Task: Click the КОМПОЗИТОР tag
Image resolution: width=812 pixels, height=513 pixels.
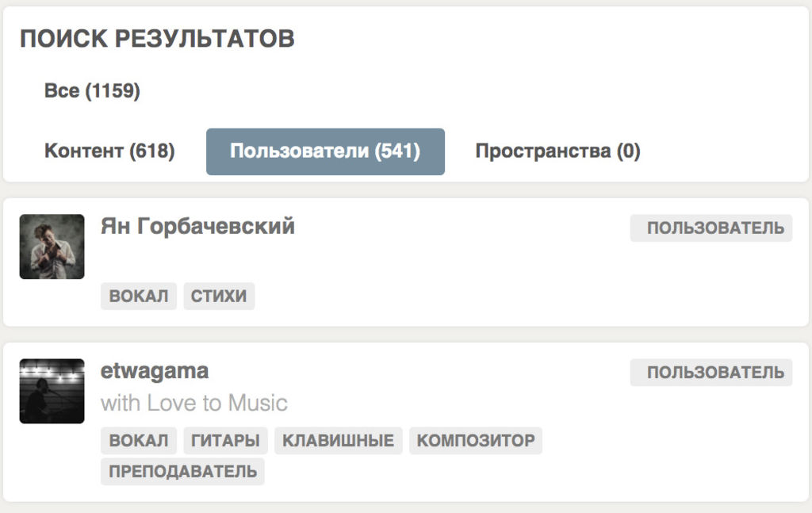Action: pos(476,441)
